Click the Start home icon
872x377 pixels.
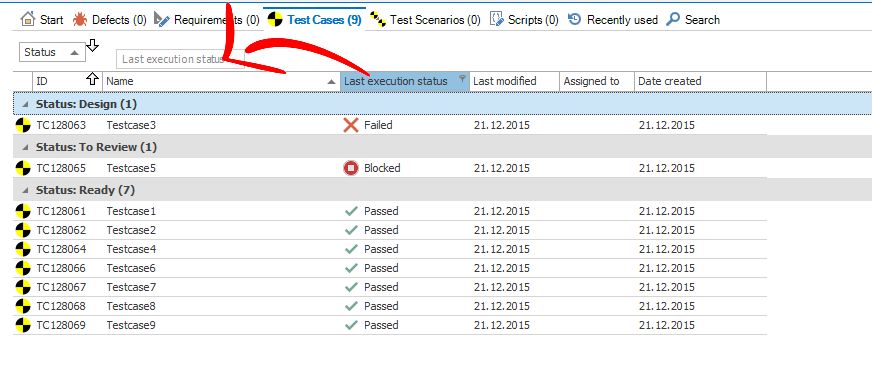pos(27,19)
